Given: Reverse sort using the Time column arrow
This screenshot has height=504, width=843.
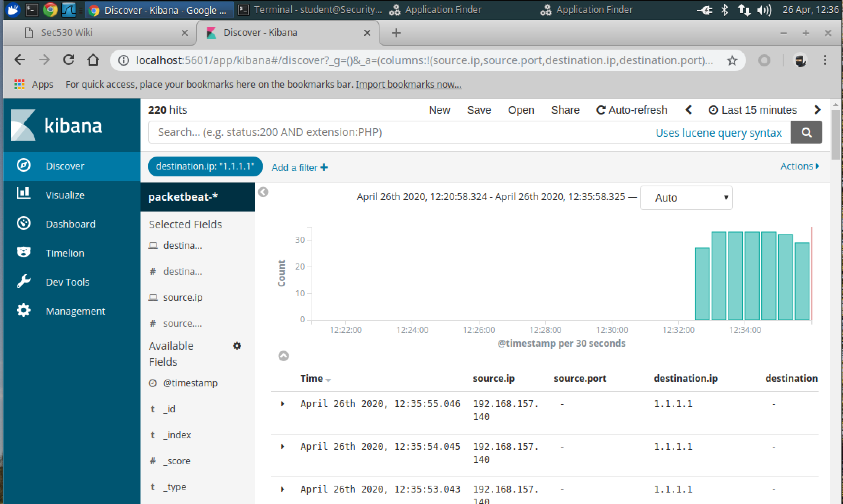Looking at the screenshot, I should [329, 380].
